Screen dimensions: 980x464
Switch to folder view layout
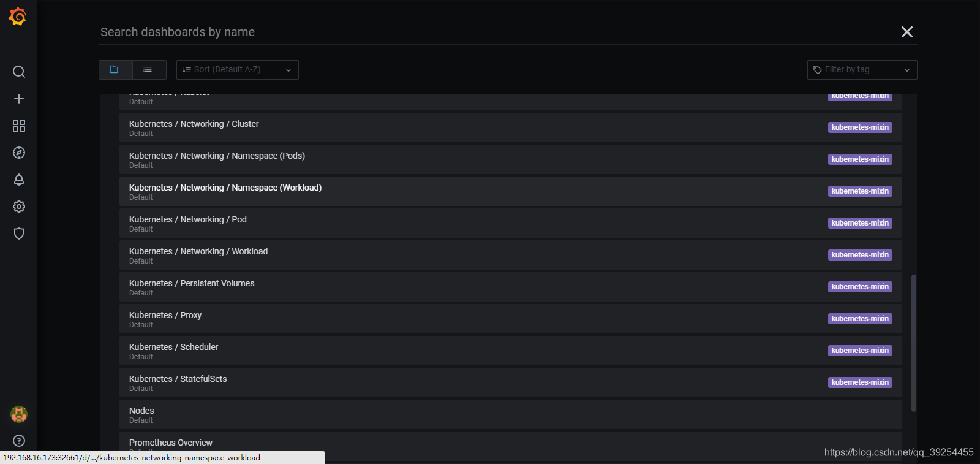tap(115, 70)
